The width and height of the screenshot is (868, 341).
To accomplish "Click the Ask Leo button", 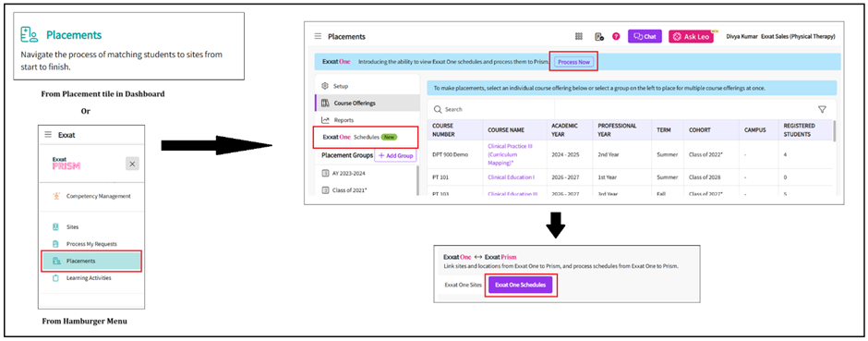I will tap(691, 37).
